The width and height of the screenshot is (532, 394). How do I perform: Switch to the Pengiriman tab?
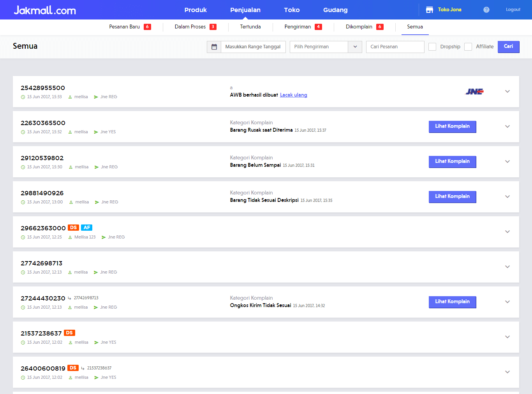[298, 27]
